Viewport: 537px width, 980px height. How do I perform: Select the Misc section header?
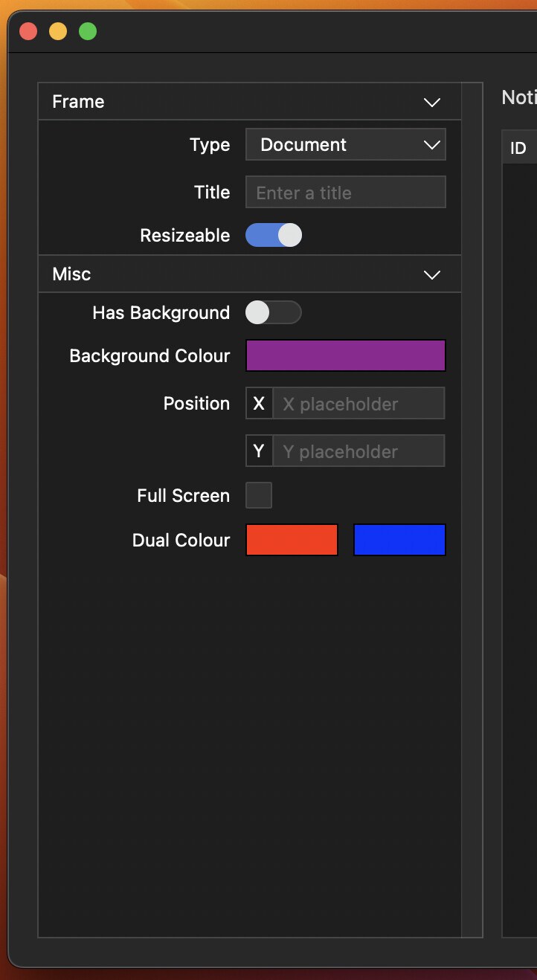coord(250,274)
